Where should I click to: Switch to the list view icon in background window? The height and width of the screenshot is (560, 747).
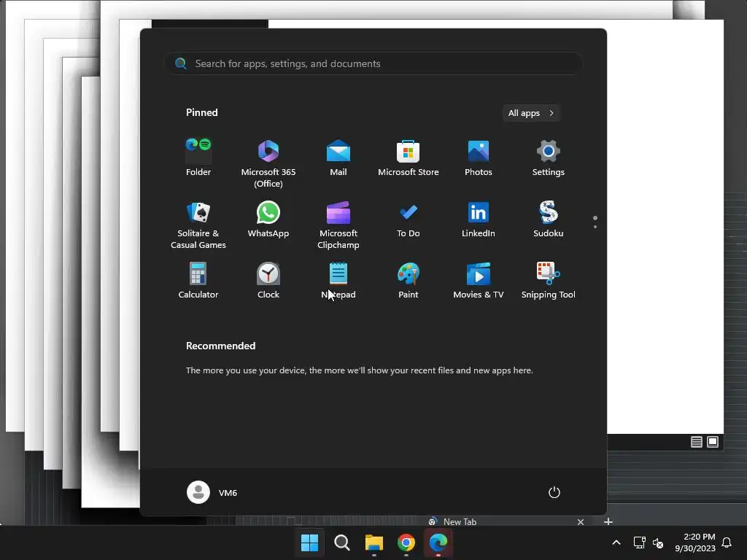(697, 442)
